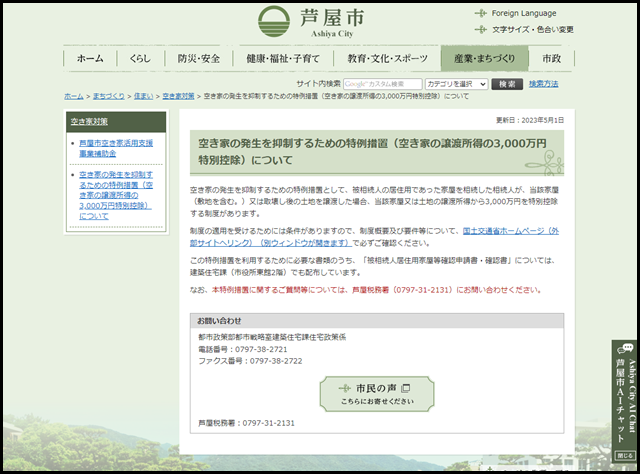Screen dimensions: 640x474
Task: Click the ornament icon beside 文字サイズ
Action: 481,29
